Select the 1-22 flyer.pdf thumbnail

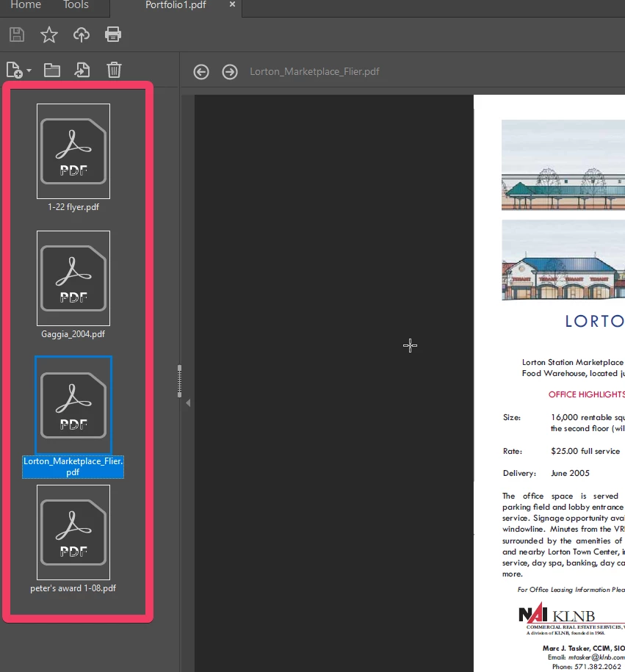click(x=73, y=151)
